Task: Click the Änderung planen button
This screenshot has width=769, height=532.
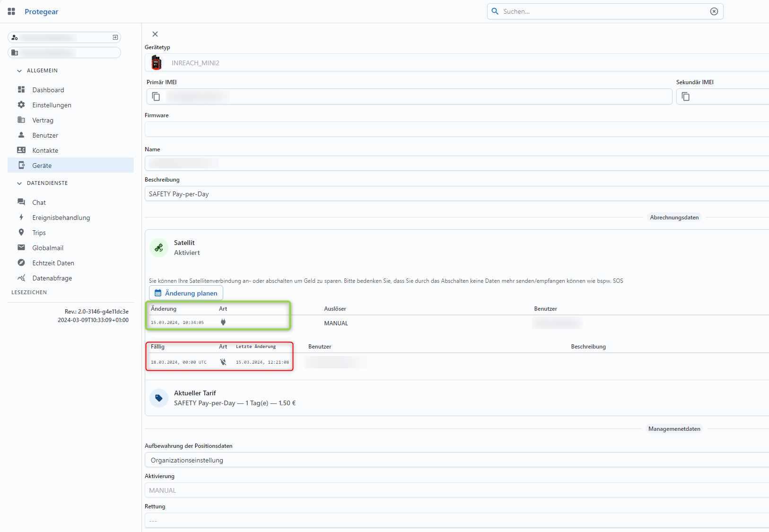Action: pos(186,293)
